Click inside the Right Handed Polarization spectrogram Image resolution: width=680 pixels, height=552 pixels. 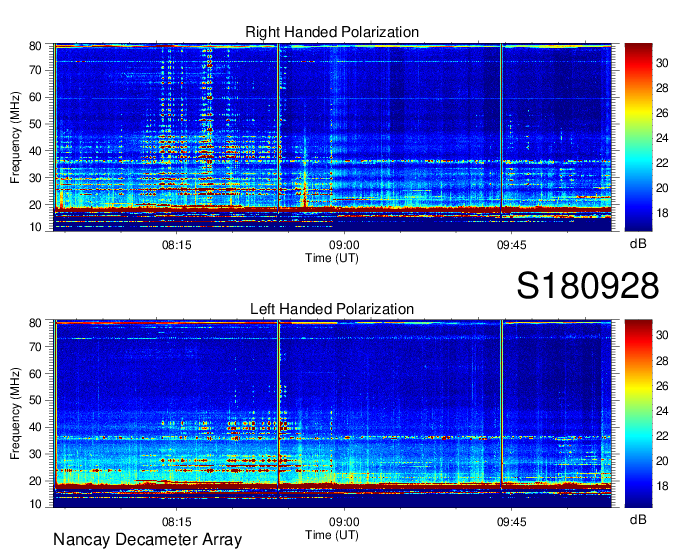[332, 137]
